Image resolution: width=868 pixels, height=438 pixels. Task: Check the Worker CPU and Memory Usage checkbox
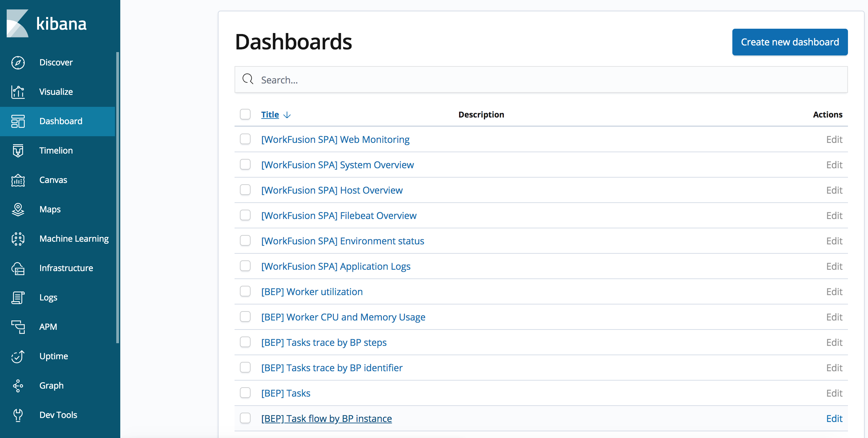245,316
